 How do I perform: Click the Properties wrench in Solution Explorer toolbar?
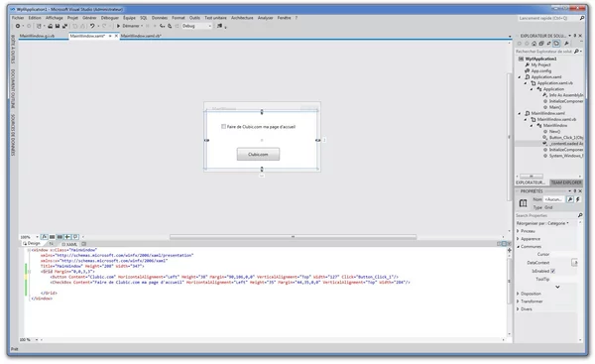(566, 44)
